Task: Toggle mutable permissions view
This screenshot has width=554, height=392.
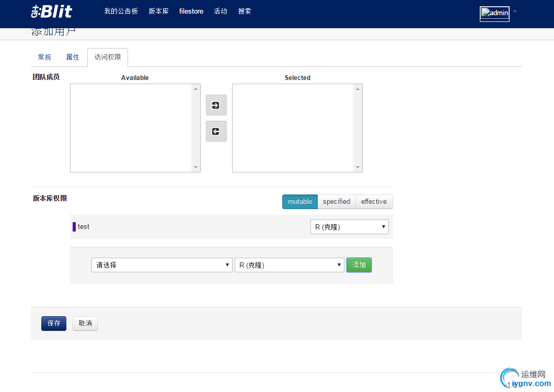Action: coord(300,201)
